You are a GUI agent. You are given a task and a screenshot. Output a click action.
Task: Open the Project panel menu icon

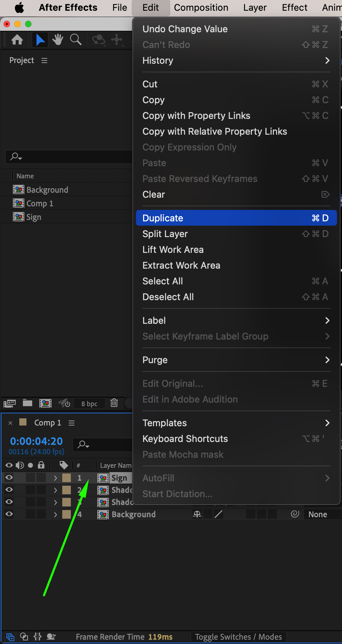(44, 61)
